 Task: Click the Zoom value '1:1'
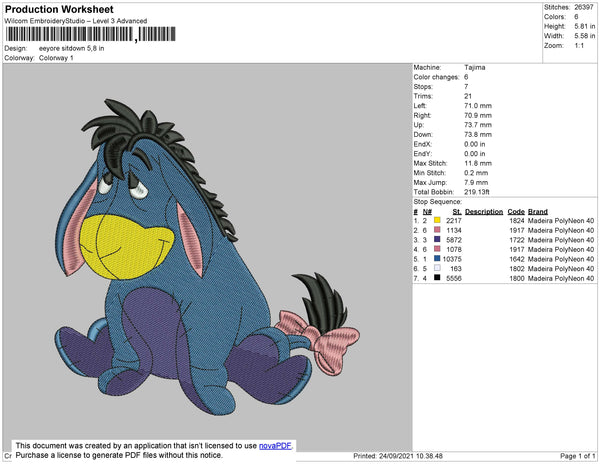[x=579, y=46]
